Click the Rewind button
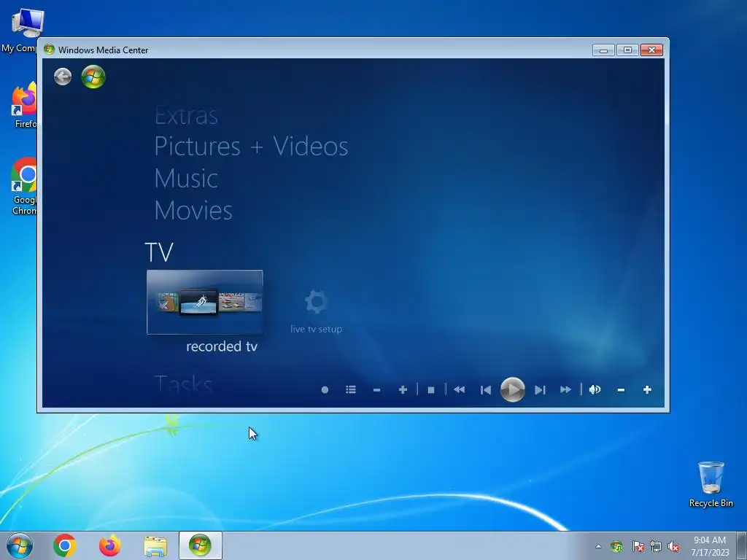Screen dimensions: 747x560 pos(460,390)
